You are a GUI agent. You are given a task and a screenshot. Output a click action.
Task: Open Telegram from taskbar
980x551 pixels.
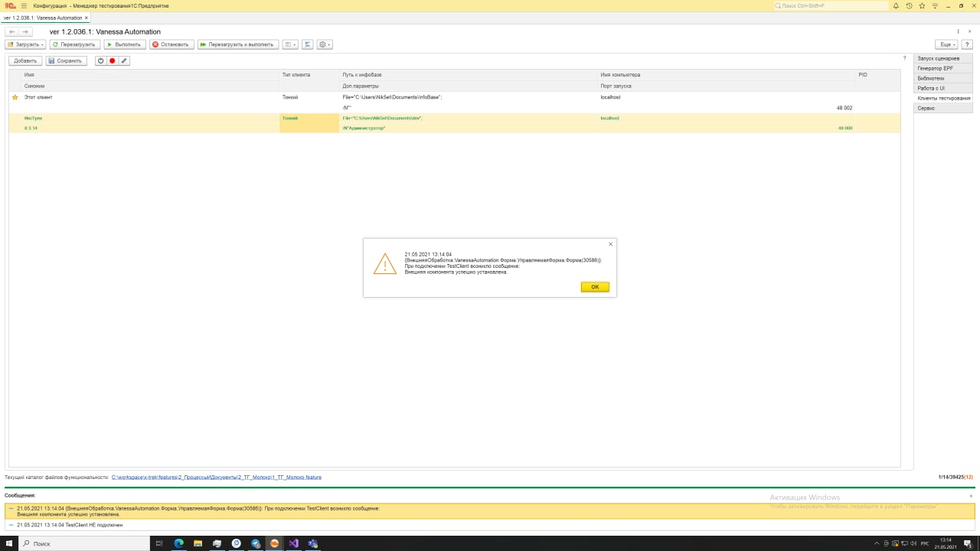click(256, 543)
